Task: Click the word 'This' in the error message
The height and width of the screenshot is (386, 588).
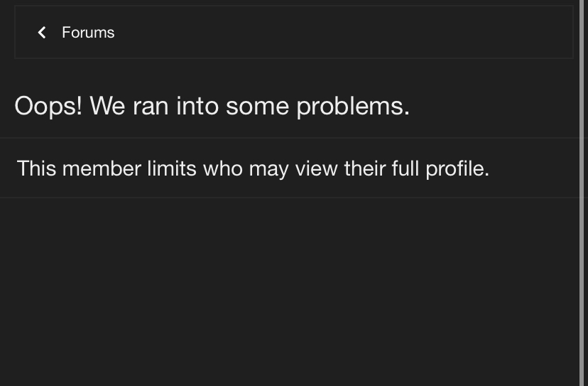Action: 36,168
